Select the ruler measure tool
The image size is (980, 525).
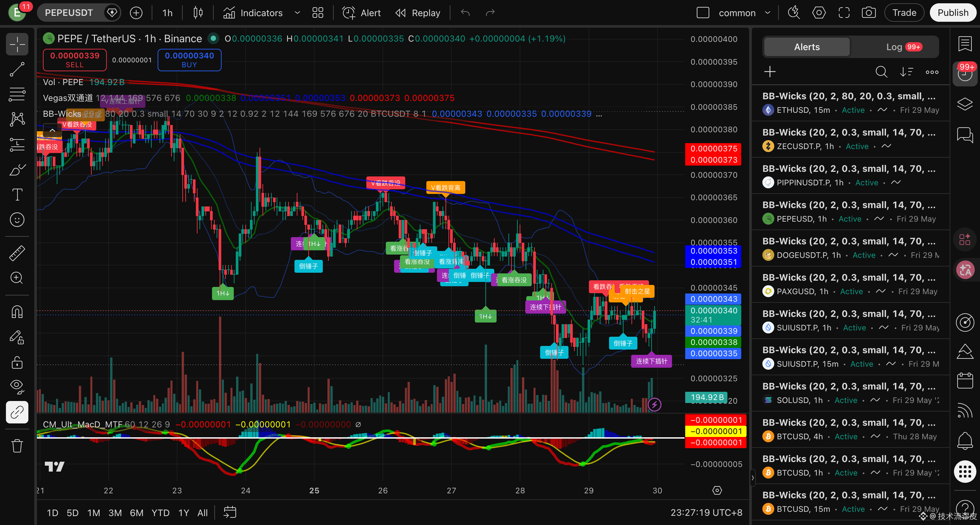tap(17, 253)
